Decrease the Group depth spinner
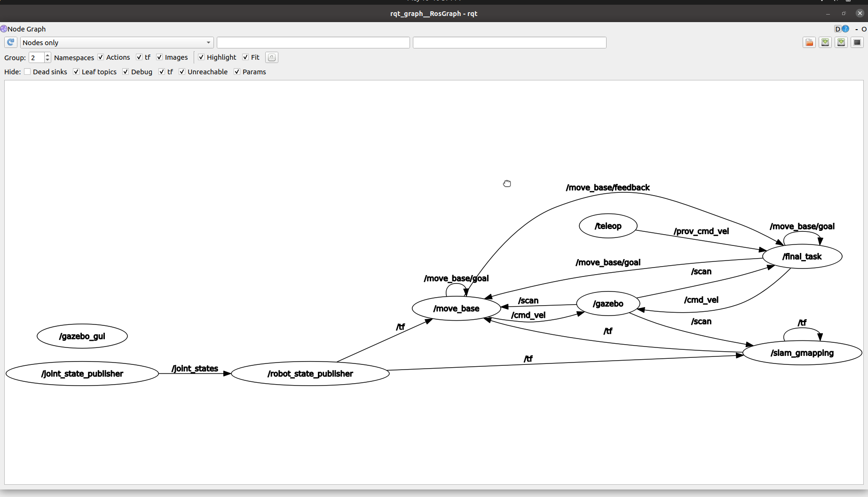 47,60
